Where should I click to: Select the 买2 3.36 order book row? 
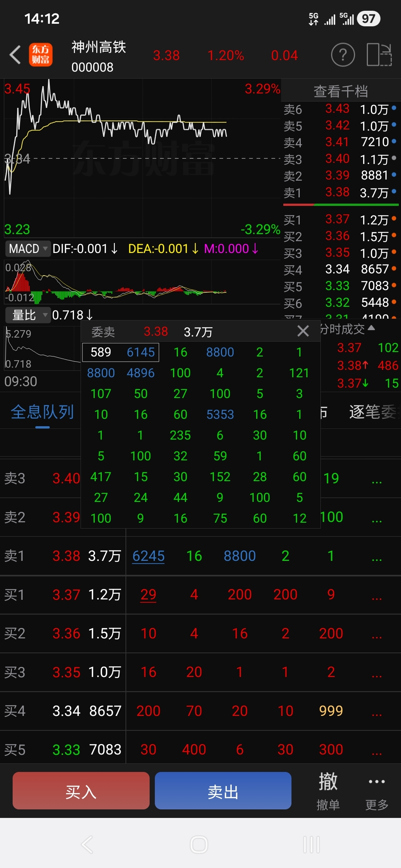[340, 236]
